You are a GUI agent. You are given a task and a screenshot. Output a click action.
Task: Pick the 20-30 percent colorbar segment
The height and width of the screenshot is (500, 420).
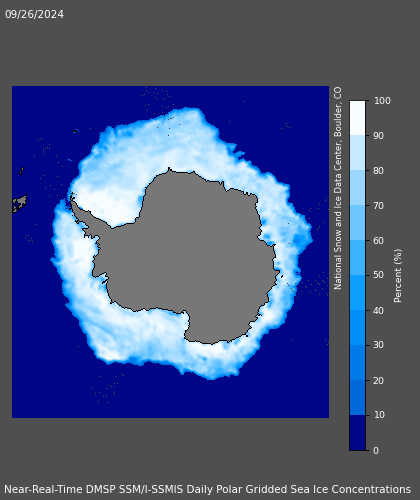coord(357,363)
